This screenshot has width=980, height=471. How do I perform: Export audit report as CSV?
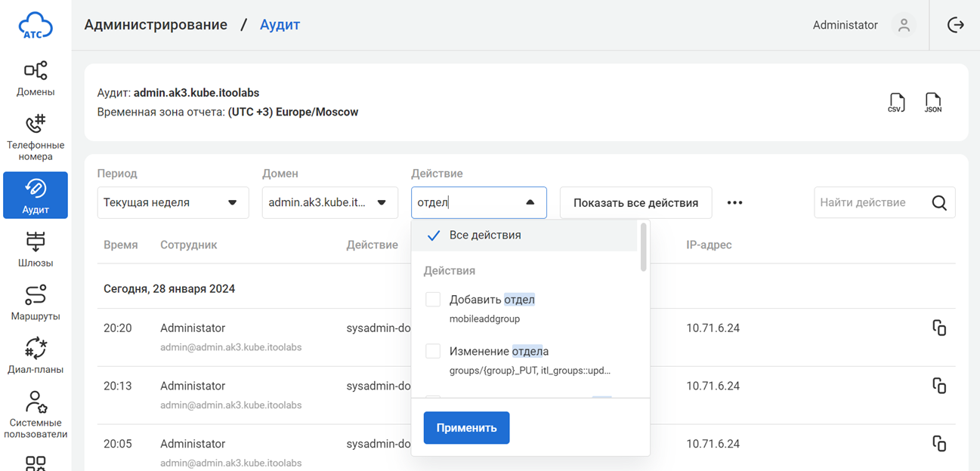(x=896, y=103)
